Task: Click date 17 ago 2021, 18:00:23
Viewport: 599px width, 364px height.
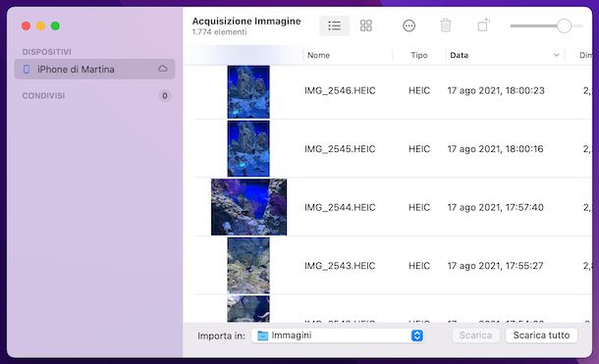Action: pyautogui.click(x=496, y=91)
